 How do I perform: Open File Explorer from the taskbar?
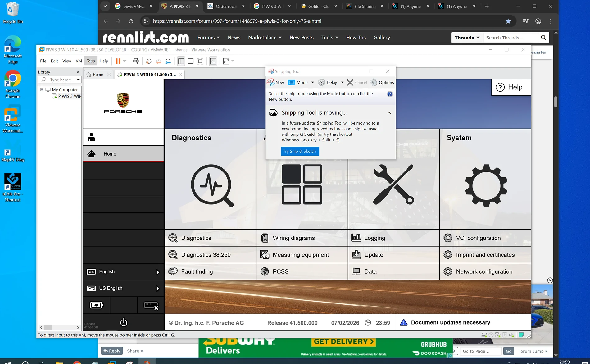coord(59,362)
